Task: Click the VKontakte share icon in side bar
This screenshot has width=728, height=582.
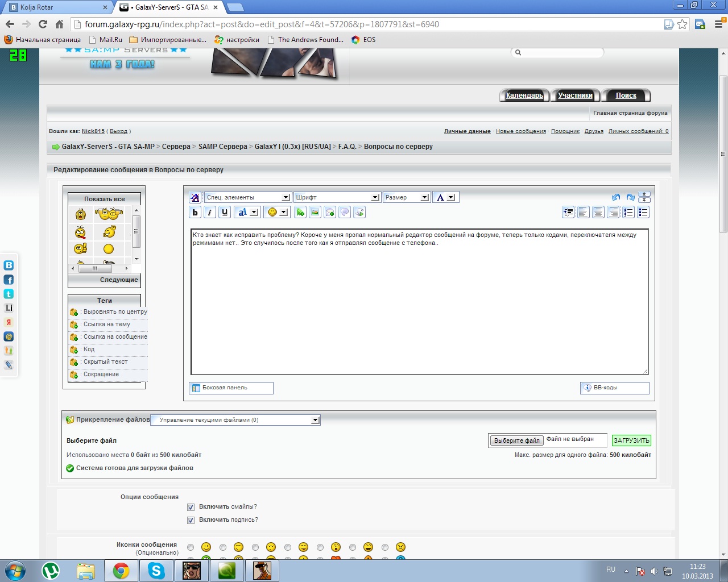Action: [x=9, y=265]
